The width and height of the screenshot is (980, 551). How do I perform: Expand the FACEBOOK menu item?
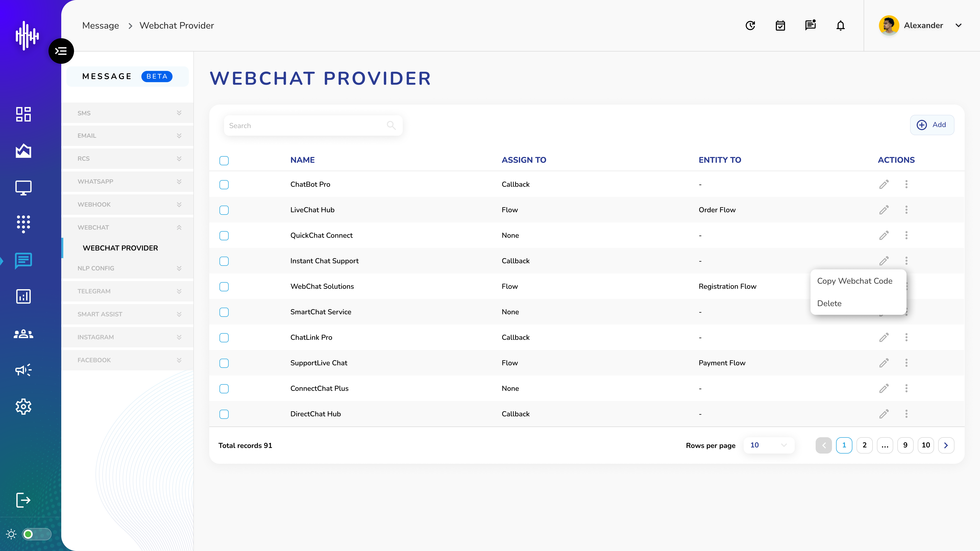[127, 360]
